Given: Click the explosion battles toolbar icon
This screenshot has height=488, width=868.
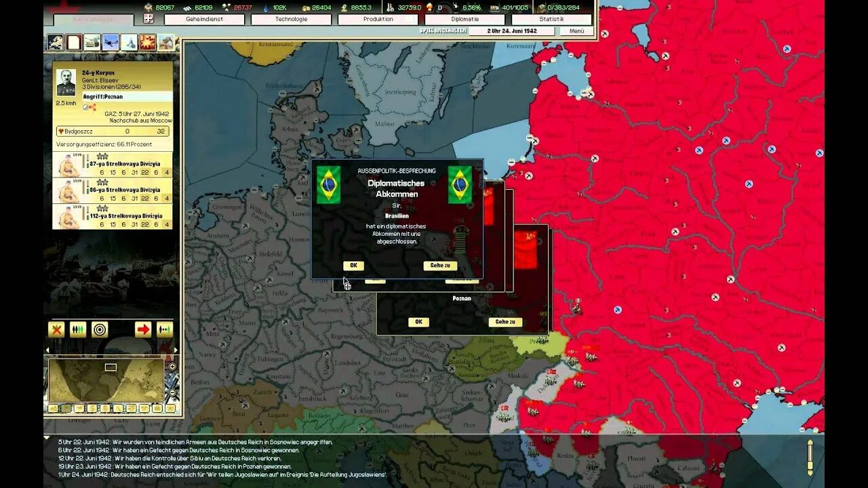Looking at the screenshot, I should click(x=147, y=43).
